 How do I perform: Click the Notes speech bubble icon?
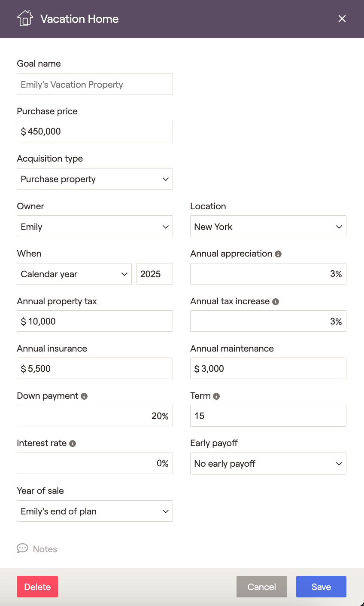click(x=22, y=548)
